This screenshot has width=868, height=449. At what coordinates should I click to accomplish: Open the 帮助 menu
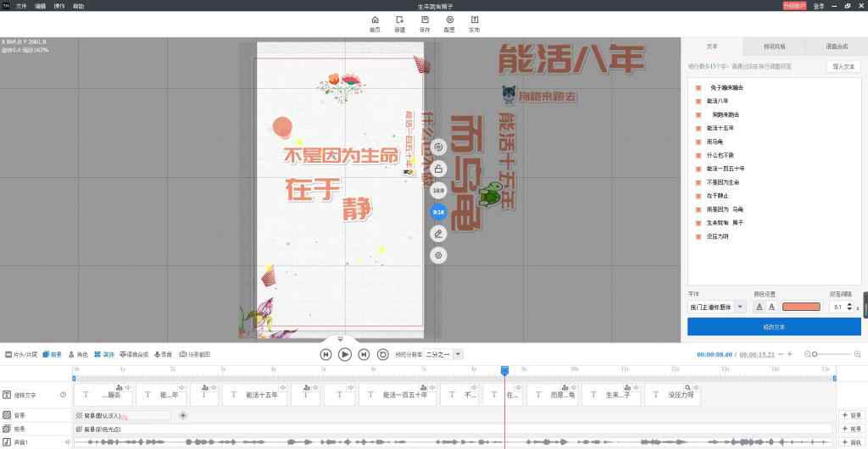[79, 6]
